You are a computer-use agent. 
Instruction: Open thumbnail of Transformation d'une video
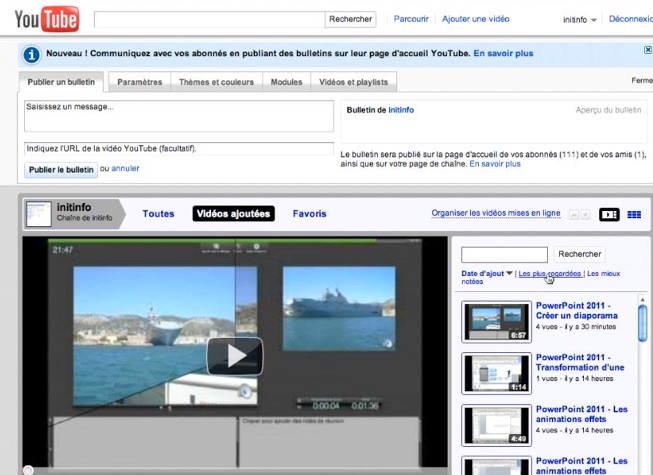(x=496, y=373)
